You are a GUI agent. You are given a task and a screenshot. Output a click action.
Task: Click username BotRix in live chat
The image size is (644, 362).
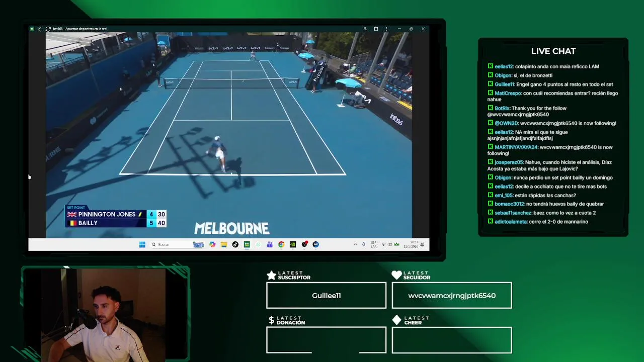click(x=502, y=108)
